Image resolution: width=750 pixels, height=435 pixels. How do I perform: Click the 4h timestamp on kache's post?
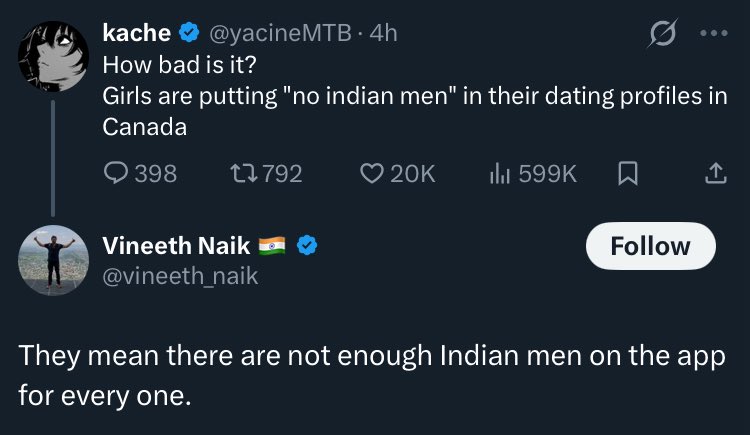[x=383, y=33]
